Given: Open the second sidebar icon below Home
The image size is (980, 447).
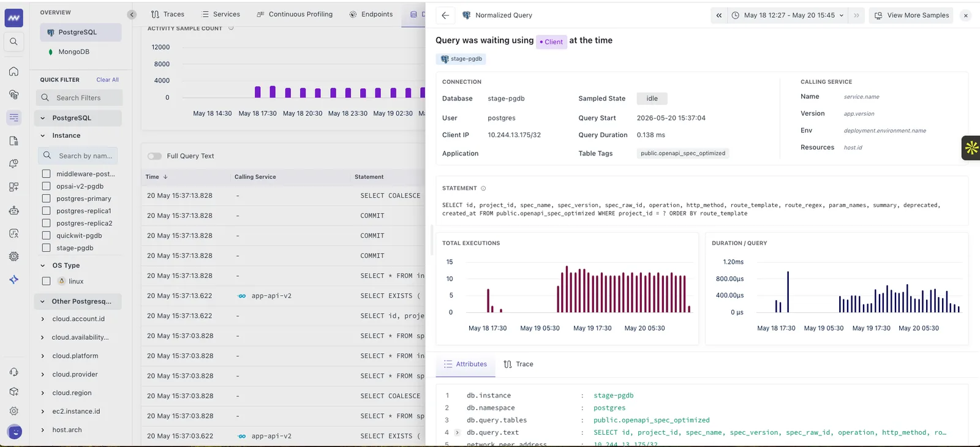Looking at the screenshot, I should pos(13,94).
